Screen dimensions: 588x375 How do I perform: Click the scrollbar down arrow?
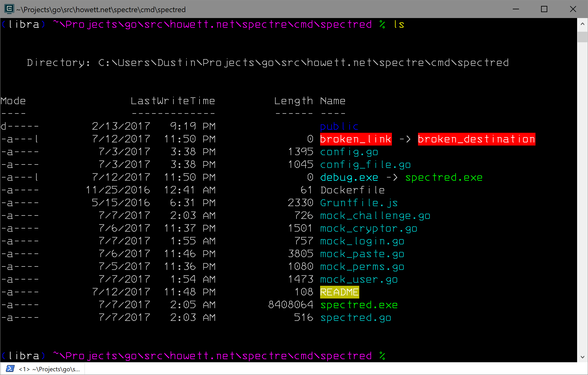582,357
